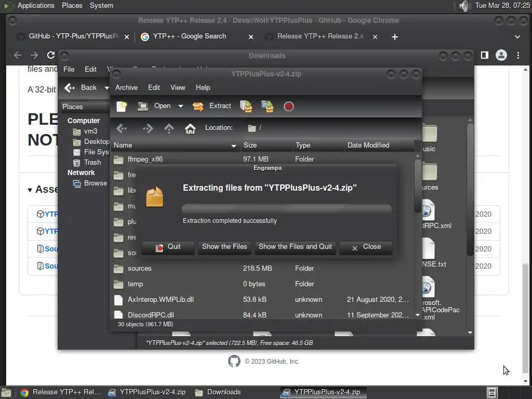Sort by the Type column header
The width and height of the screenshot is (532, 399).
point(318,145)
